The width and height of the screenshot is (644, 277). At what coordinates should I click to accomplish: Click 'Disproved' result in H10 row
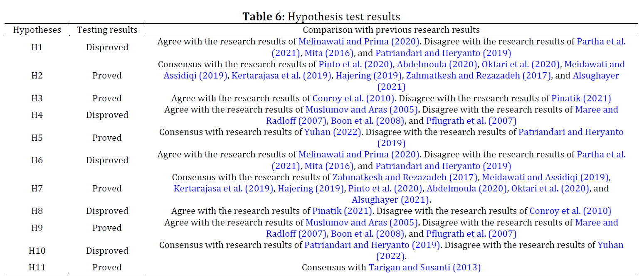[107, 251]
